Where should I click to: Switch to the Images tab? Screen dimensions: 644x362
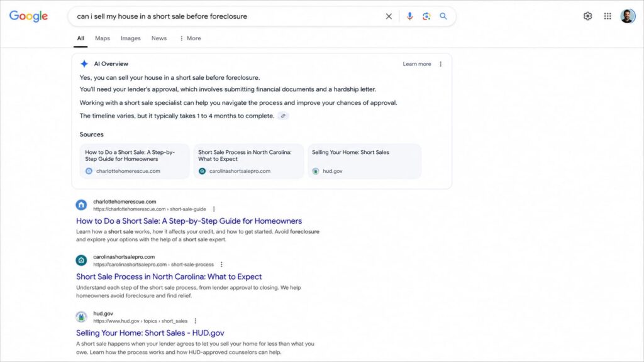tap(131, 38)
